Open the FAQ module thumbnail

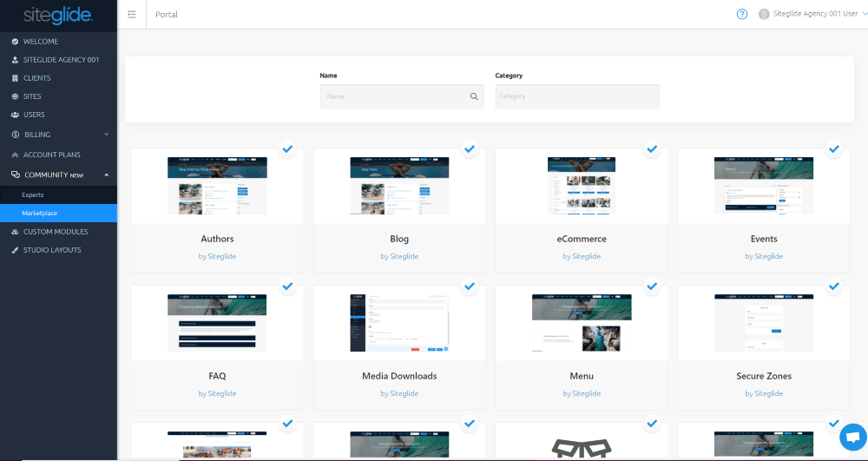click(217, 323)
